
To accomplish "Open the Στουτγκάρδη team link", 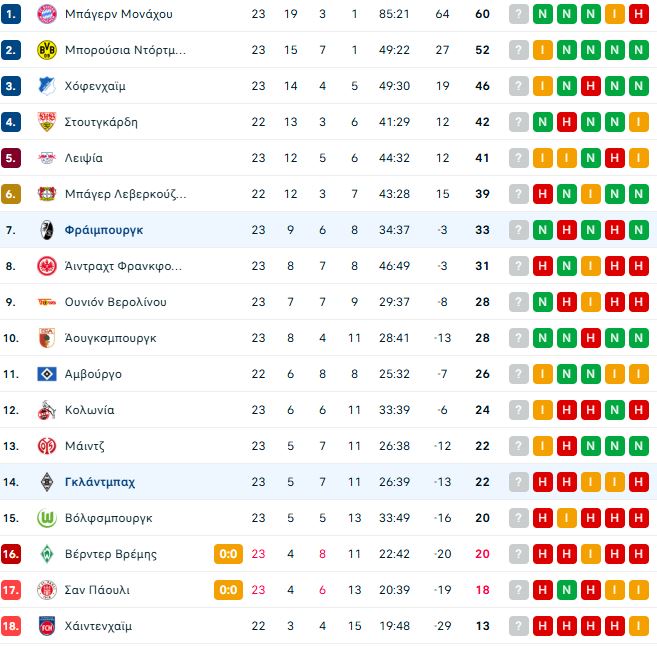I will [x=101, y=122].
